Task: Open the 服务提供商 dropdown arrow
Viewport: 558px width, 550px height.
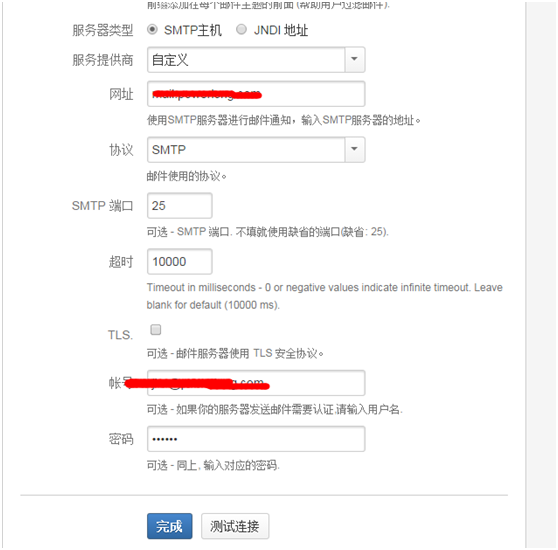Action: point(354,59)
